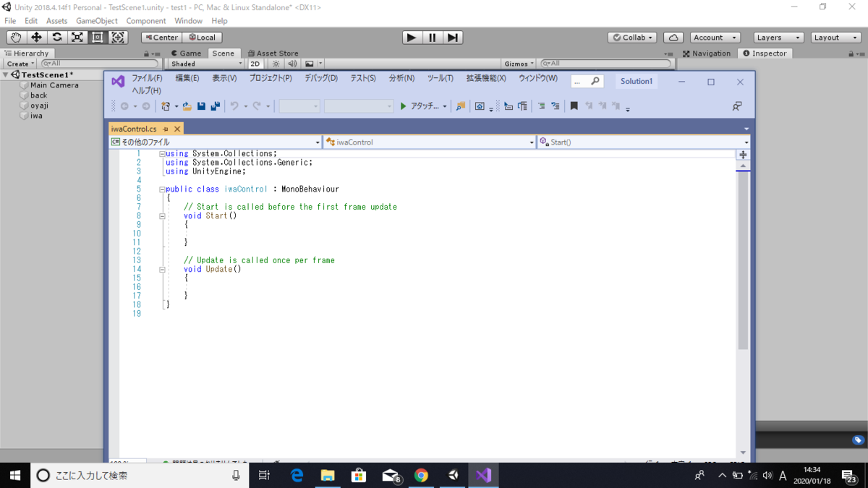The image size is (868, 488).
Task: Open ファイル(F) menu in Visual Studio
Action: [147, 78]
